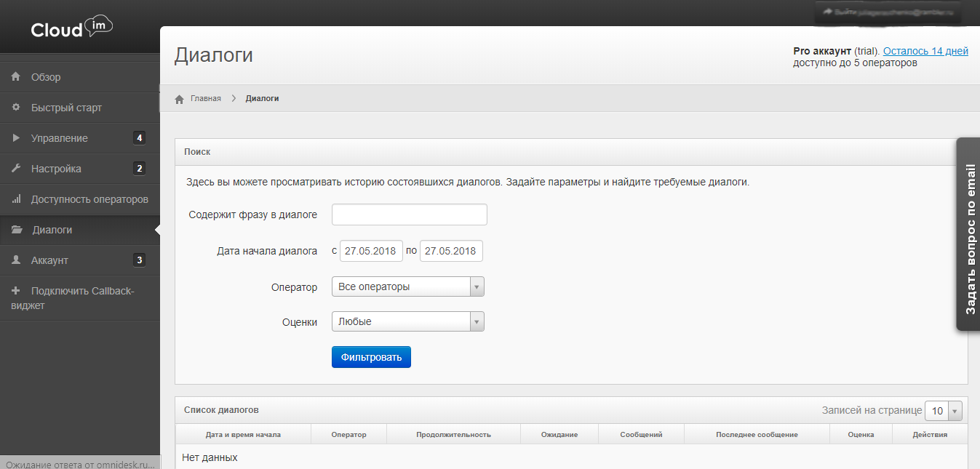Click the Содержит фразу в диалоге input field
This screenshot has width=980, height=469.
[409, 215]
